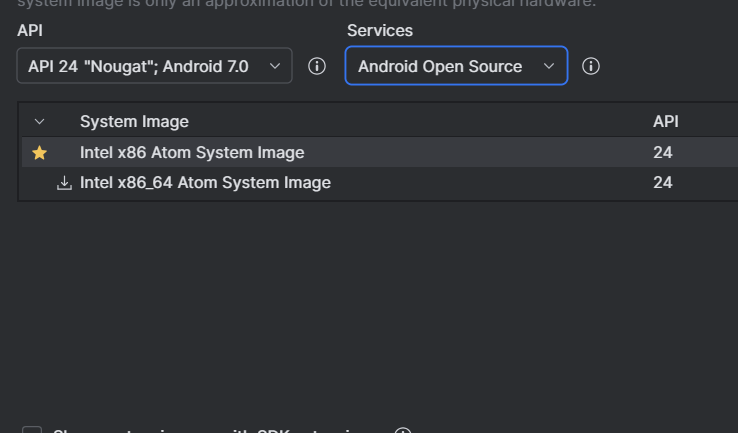
Task: Download the Intel x86_64 Atom System Image
Action: point(65,183)
